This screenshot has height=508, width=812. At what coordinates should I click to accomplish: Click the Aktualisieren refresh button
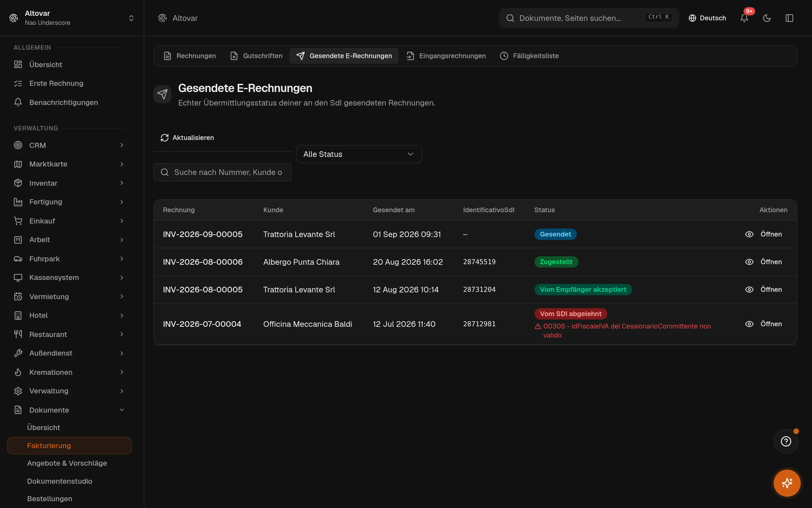tap(187, 138)
